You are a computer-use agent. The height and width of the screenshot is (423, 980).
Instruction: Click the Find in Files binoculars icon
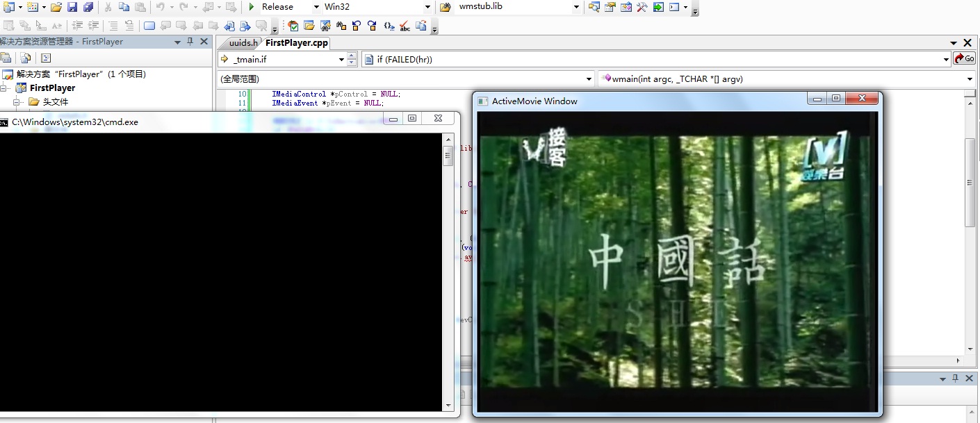(446, 7)
